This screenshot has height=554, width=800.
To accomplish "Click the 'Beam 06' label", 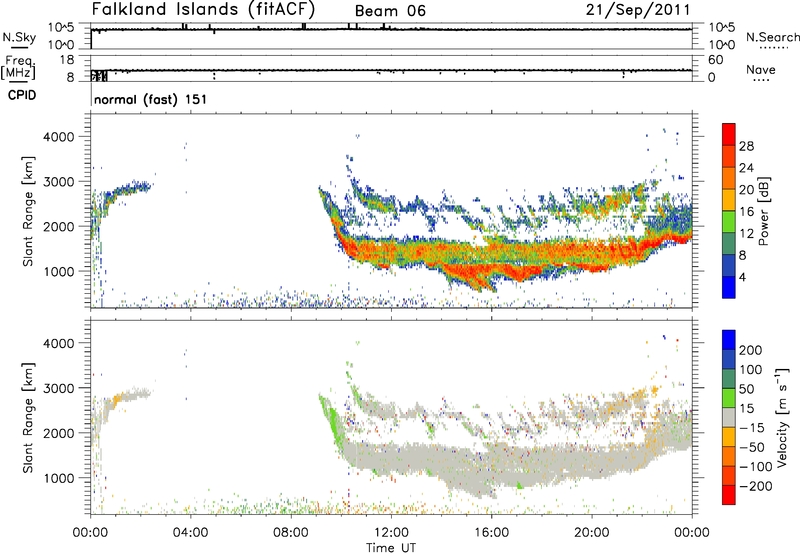I will (390, 11).
